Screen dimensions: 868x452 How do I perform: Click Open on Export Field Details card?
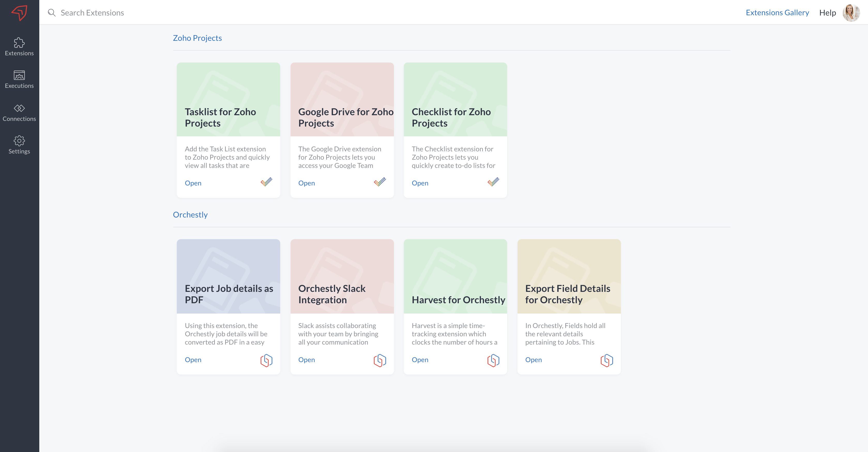533,360
